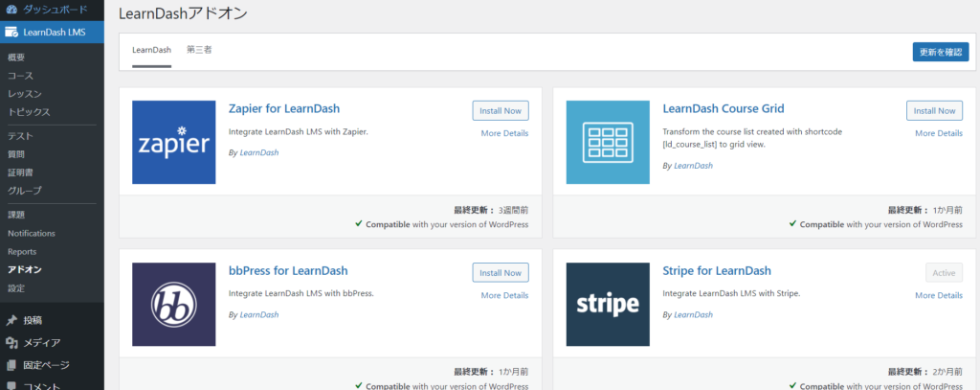
Task: Open 課題 in the sidebar
Action: (x=16, y=215)
